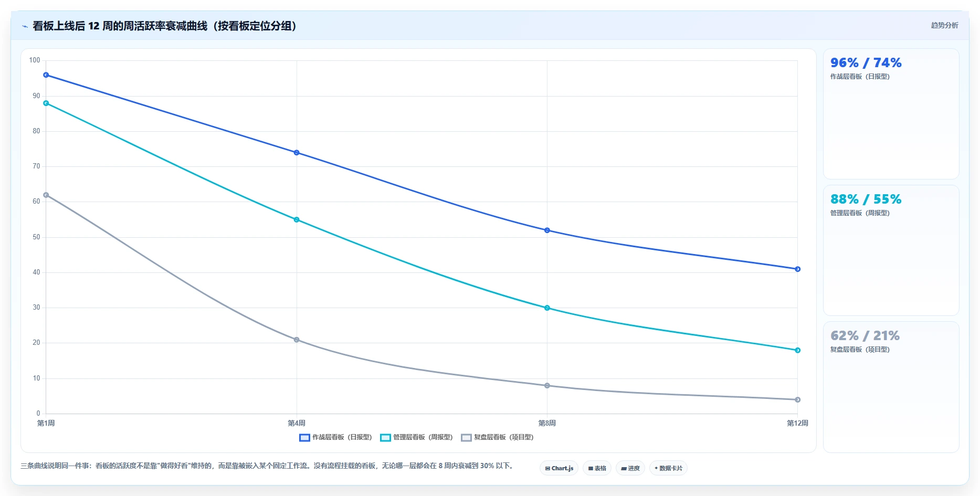Click the blue line point at 第4周
980x496 pixels.
[x=297, y=153]
